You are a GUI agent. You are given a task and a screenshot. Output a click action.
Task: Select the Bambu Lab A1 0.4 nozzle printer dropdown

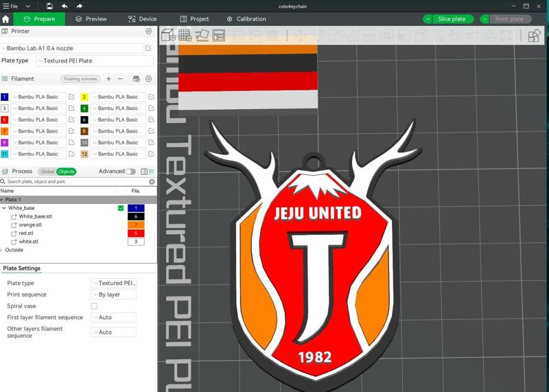[x=73, y=48]
